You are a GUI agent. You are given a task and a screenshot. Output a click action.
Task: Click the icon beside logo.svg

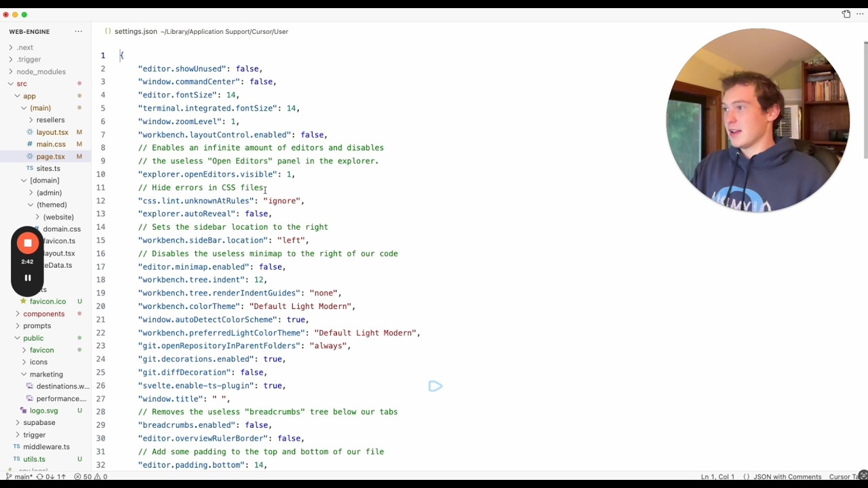[23, 411]
